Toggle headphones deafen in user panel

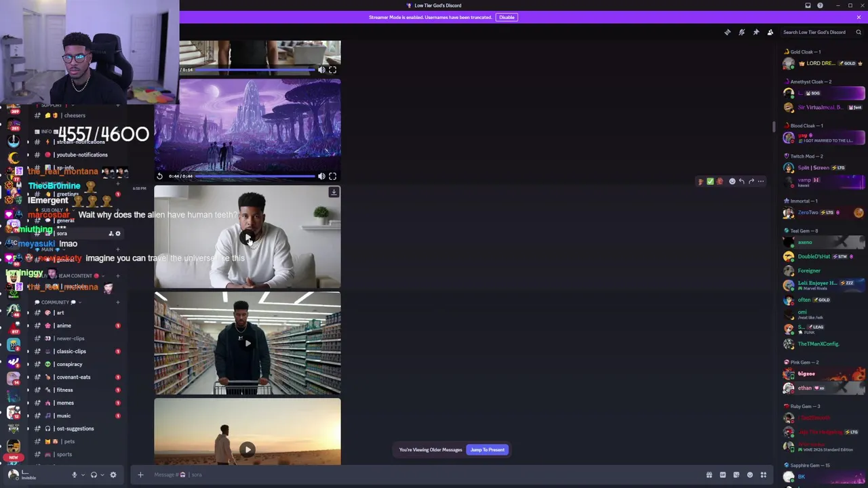click(94, 474)
